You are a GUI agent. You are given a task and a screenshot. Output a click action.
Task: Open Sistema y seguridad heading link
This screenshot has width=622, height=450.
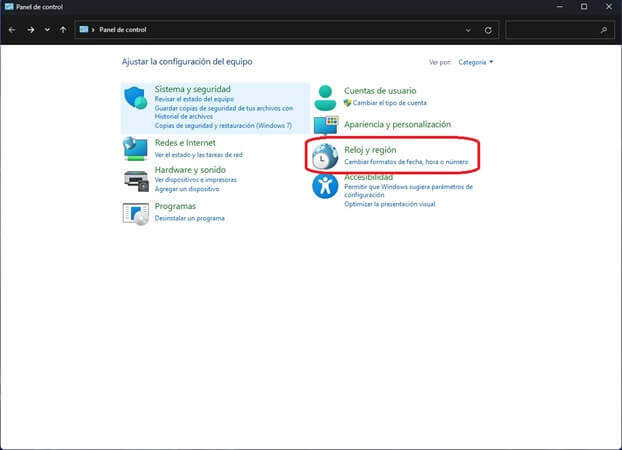click(192, 89)
